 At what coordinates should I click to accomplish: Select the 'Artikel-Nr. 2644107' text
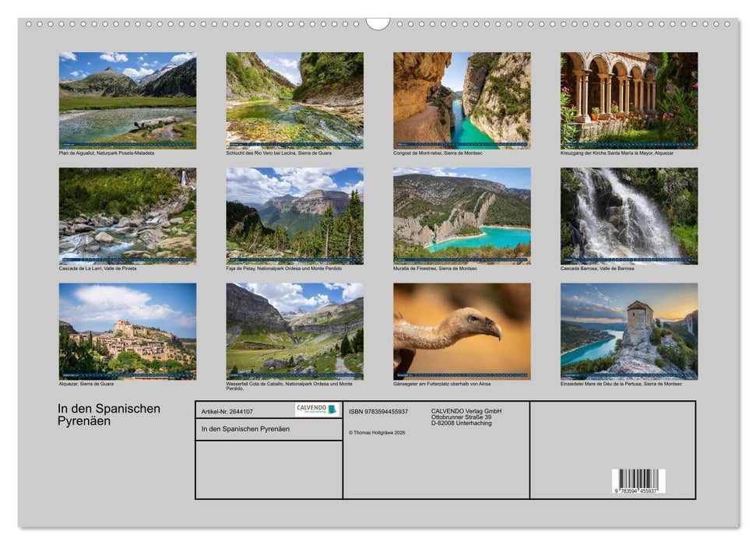(x=227, y=411)
